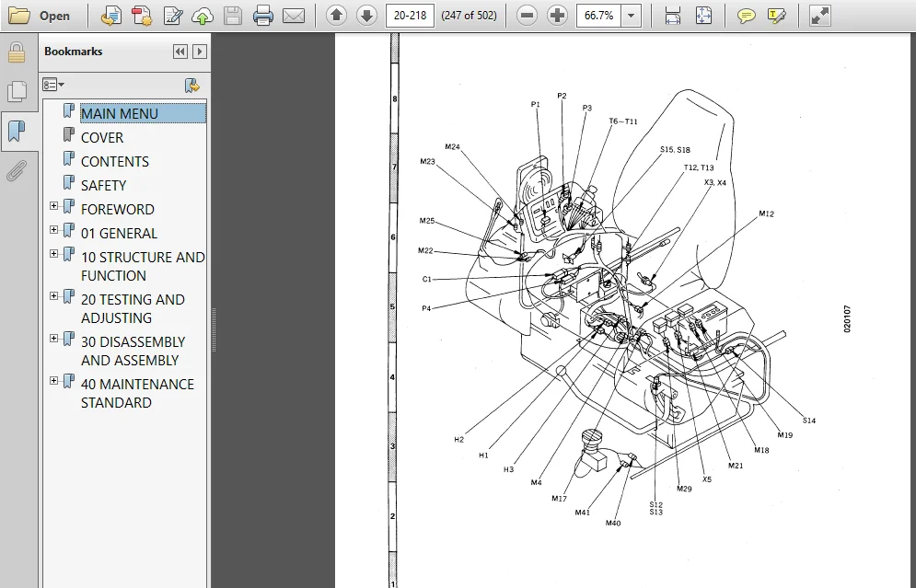
Task: Expand the 30 DISASSEMBLY AND ASSEMBLY node
Action: pyautogui.click(x=53, y=339)
